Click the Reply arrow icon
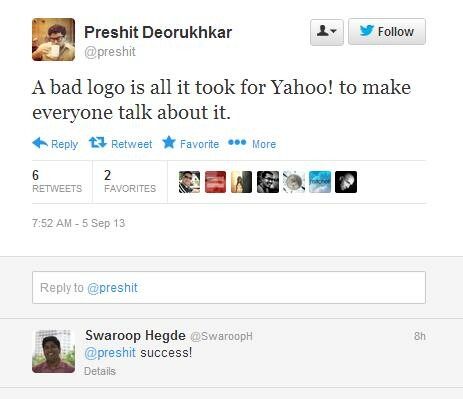Screen dimensions: 463x399 (x=40, y=143)
